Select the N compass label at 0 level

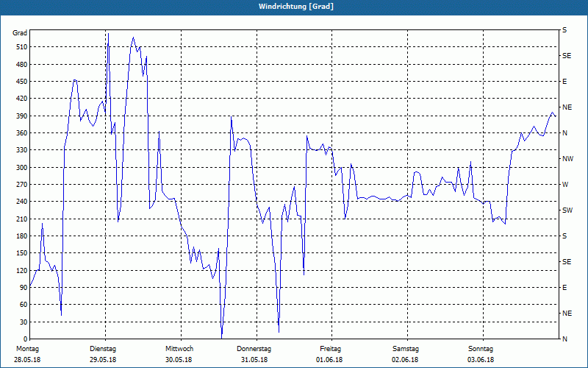564,339
